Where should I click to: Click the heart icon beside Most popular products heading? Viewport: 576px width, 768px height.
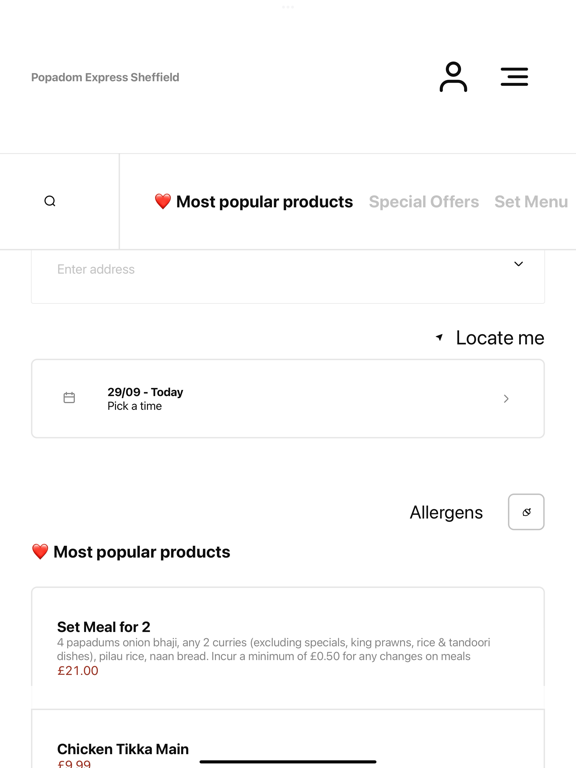coord(40,552)
